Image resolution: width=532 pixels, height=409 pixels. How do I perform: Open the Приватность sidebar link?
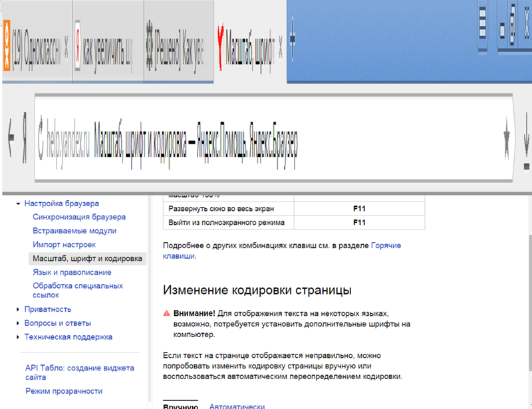pyautogui.click(x=48, y=309)
